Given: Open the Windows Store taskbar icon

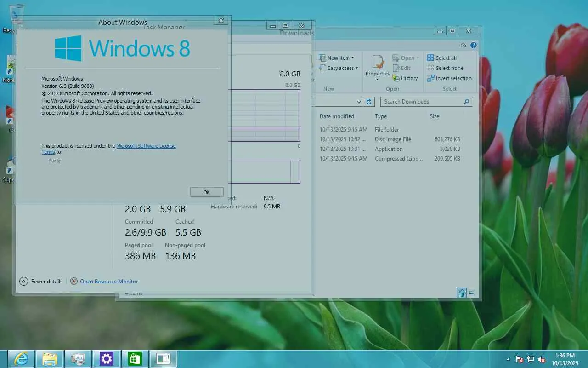Looking at the screenshot, I should pos(135,359).
